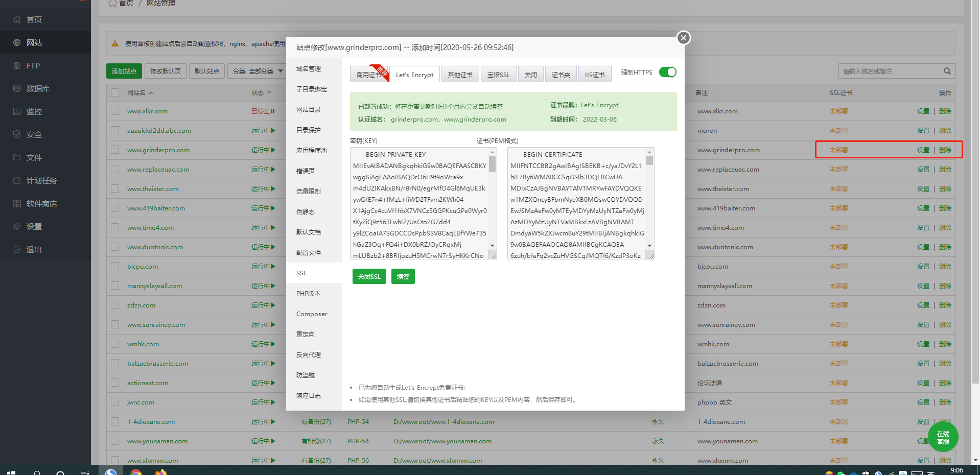Click the 设置 gear icon in sidebar
This screenshot has width=980, height=475.
click(17, 226)
